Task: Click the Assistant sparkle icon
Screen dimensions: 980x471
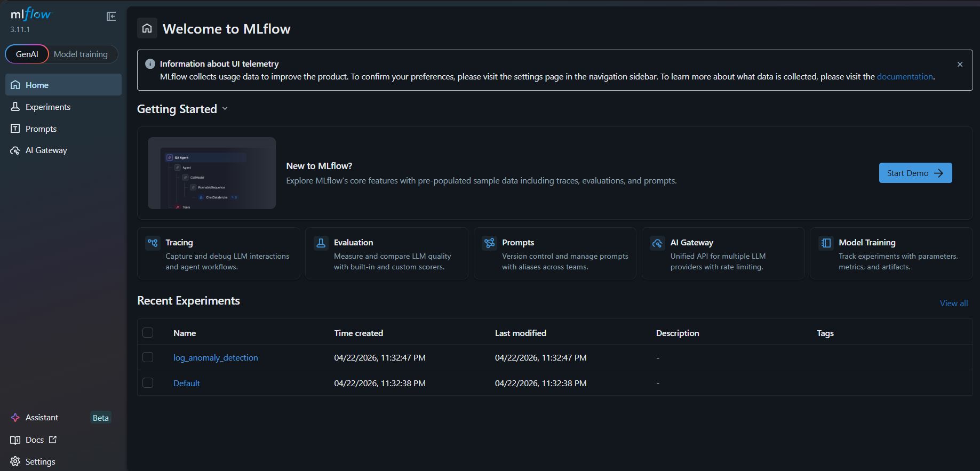Action: (x=15, y=418)
